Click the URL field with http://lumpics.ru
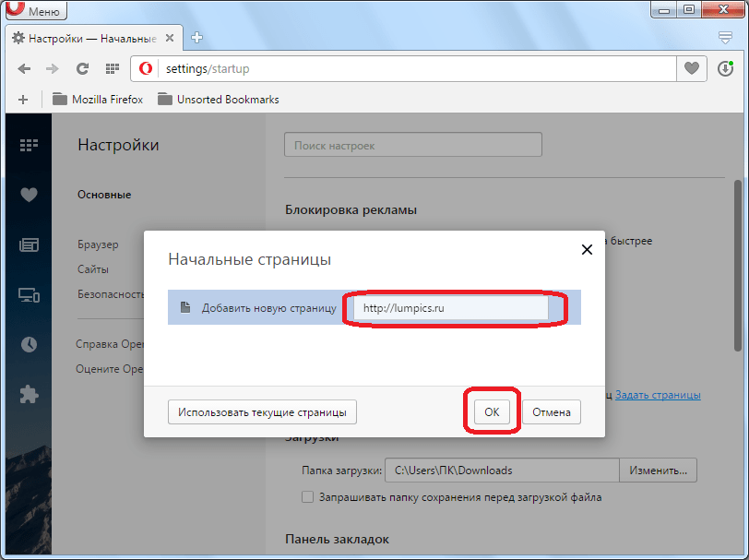 pos(451,308)
